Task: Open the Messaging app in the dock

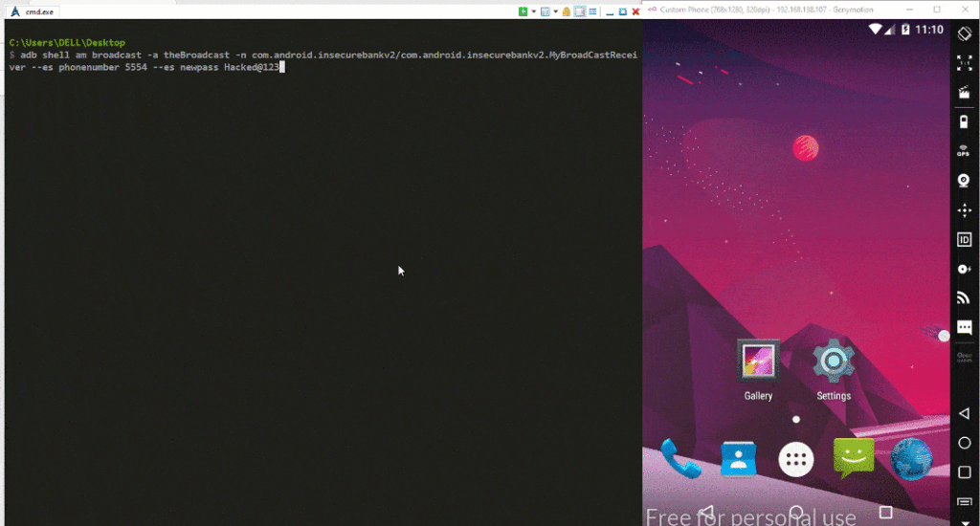Action: tap(853, 458)
